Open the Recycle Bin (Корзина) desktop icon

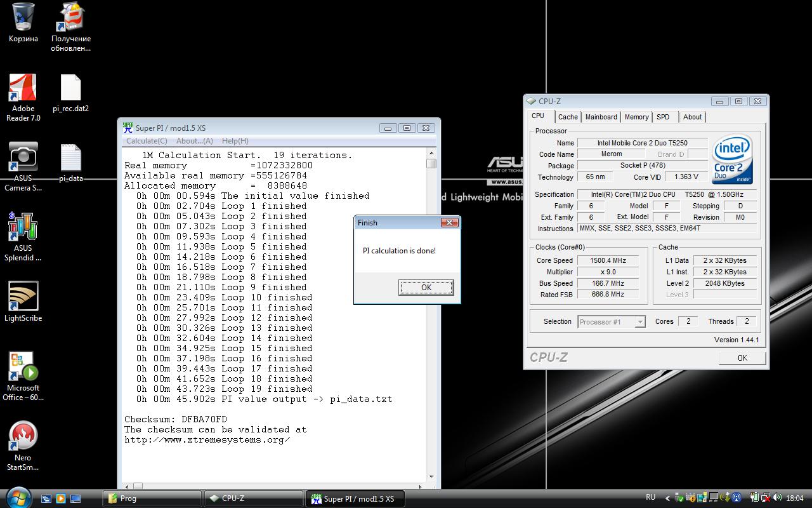(23, 23)
